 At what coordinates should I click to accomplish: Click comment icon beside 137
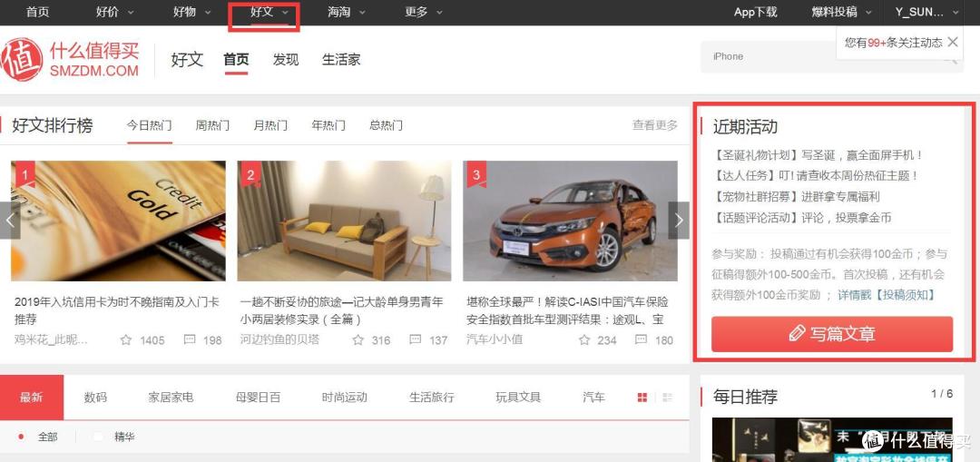[x=415, y=339]
